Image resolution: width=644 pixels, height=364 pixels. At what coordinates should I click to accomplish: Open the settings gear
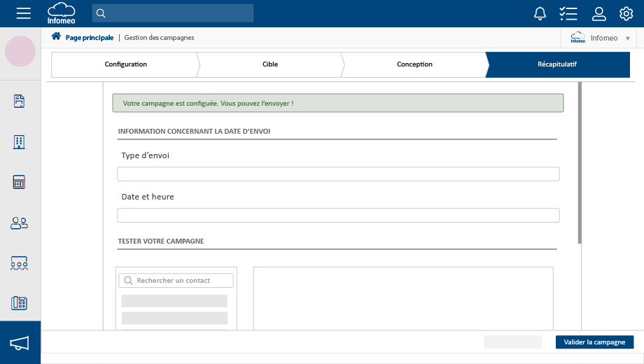coord(626,13)
